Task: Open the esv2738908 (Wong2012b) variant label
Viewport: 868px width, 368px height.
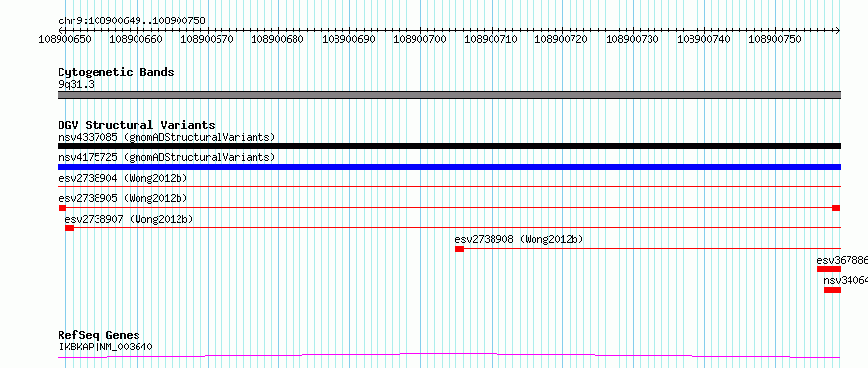Action: pos(519,239)
